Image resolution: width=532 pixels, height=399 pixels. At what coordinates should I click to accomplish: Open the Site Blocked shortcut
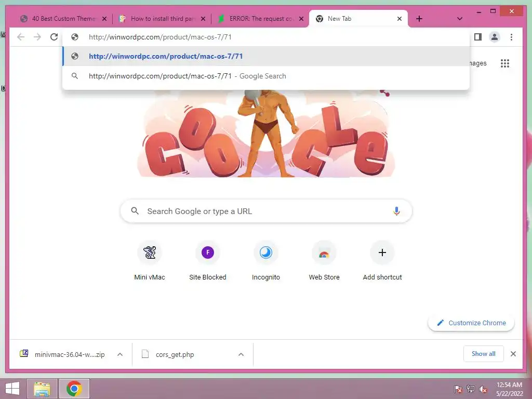coord(208,261)
